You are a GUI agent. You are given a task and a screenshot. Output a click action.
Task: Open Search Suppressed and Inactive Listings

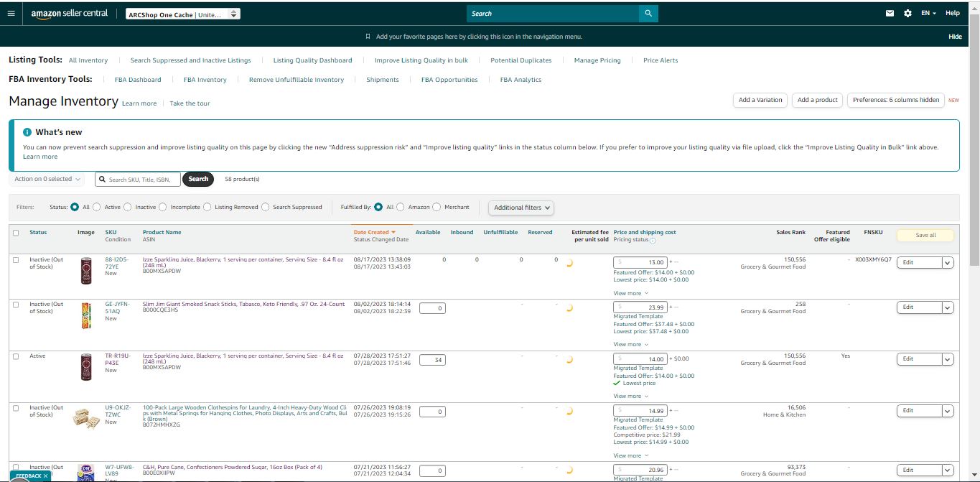(190, 60)
